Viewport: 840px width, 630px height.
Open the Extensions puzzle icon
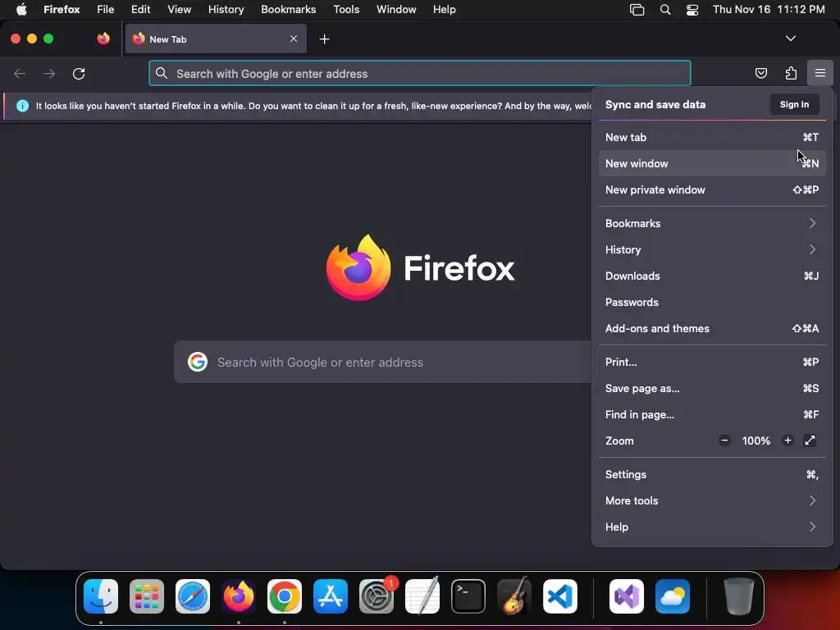tap(791, 73)
